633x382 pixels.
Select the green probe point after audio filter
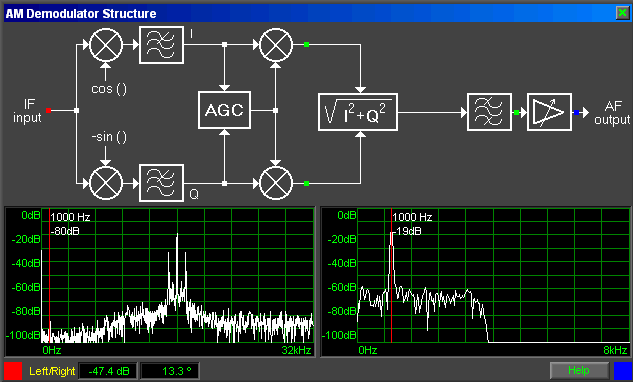[x=516, y=113]
